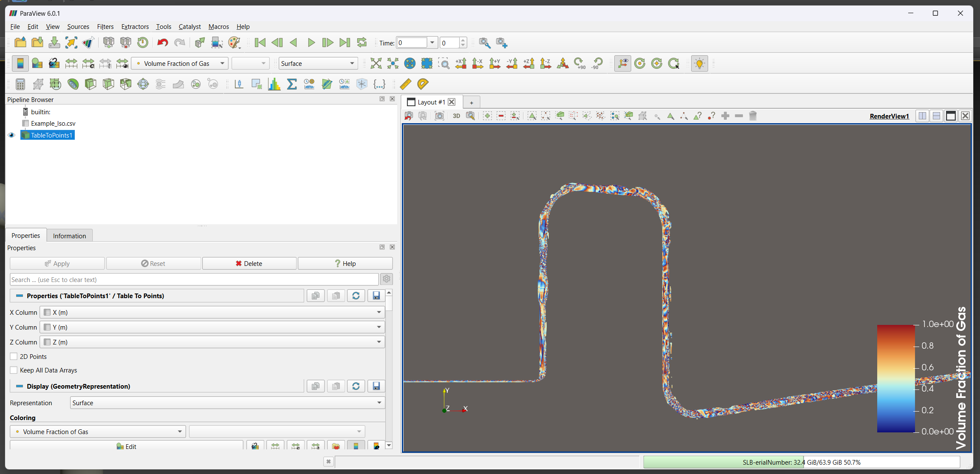
Task: Click the Calculator filter icon
Action: 20,84
